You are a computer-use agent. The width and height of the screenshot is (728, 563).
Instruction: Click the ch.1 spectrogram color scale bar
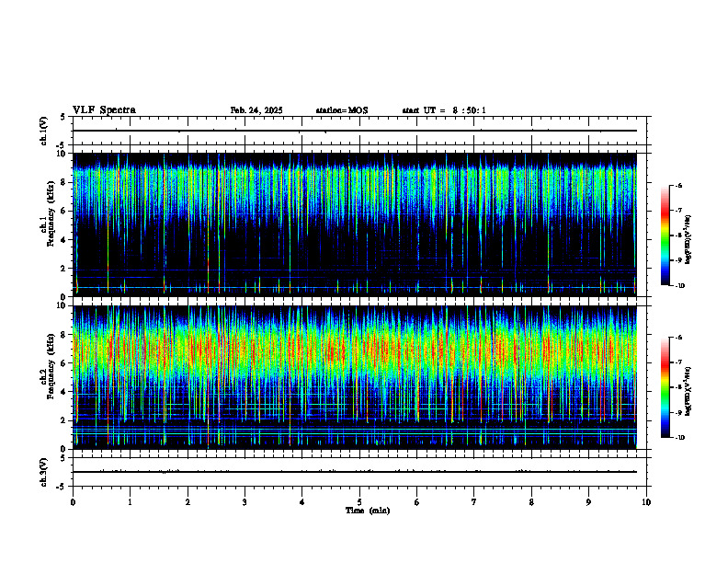point(665,236)
